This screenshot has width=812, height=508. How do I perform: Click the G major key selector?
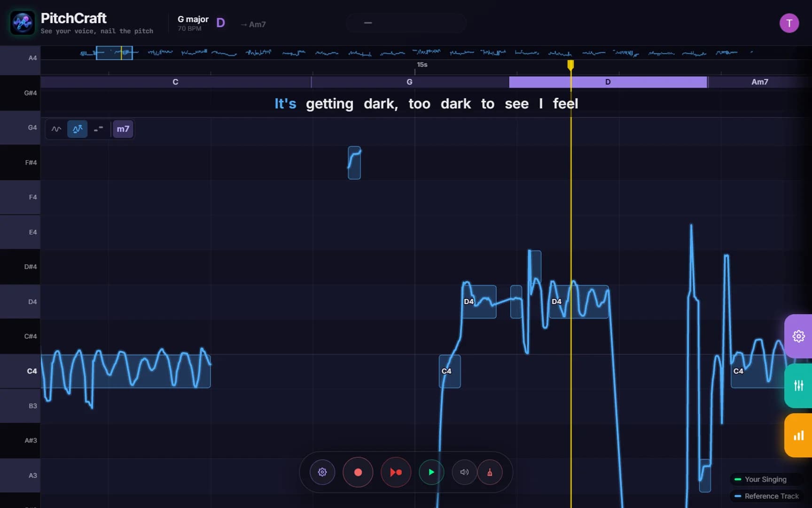pyautogui.click(x=193, y=19)
